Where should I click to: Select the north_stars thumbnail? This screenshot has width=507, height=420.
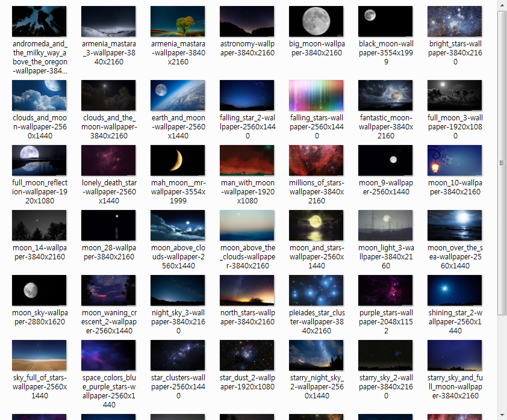[x=247, y=290]
